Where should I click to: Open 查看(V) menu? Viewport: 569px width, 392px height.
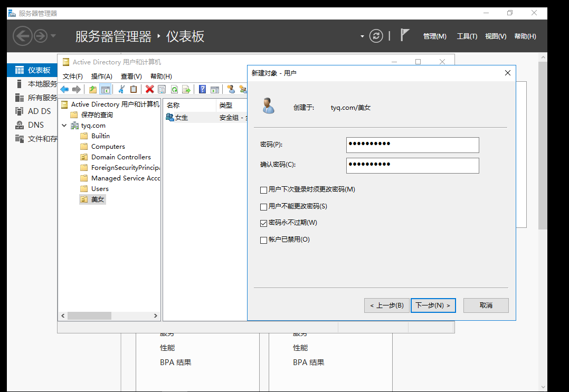point(131,76)
